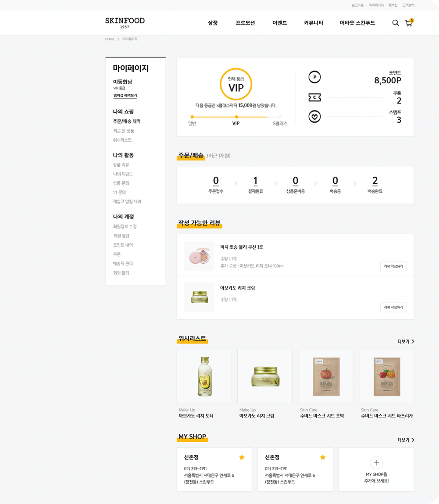
Task: Go to 회원 등급 in the sidebar
Action: tap(121, 236)
